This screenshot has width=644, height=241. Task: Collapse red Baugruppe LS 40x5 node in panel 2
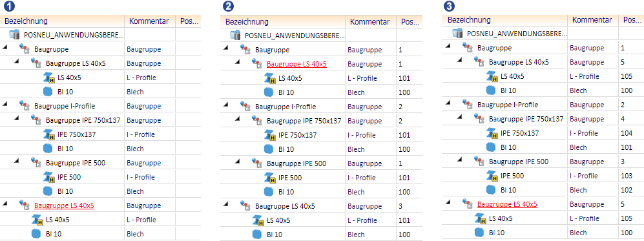(237, 62)
